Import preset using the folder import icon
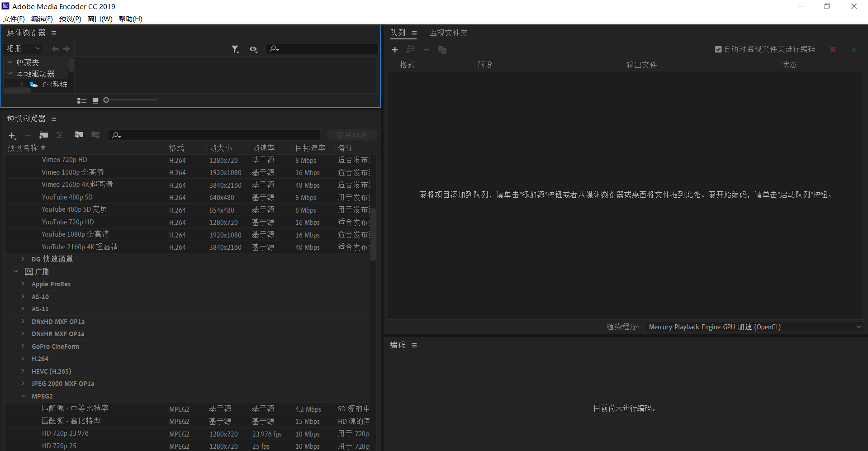The image size is (868, 451). tap(79, 135)
